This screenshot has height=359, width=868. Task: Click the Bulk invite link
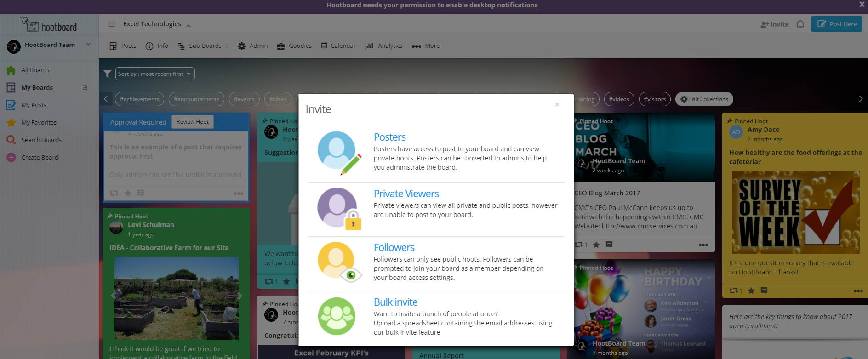(396, 302)
